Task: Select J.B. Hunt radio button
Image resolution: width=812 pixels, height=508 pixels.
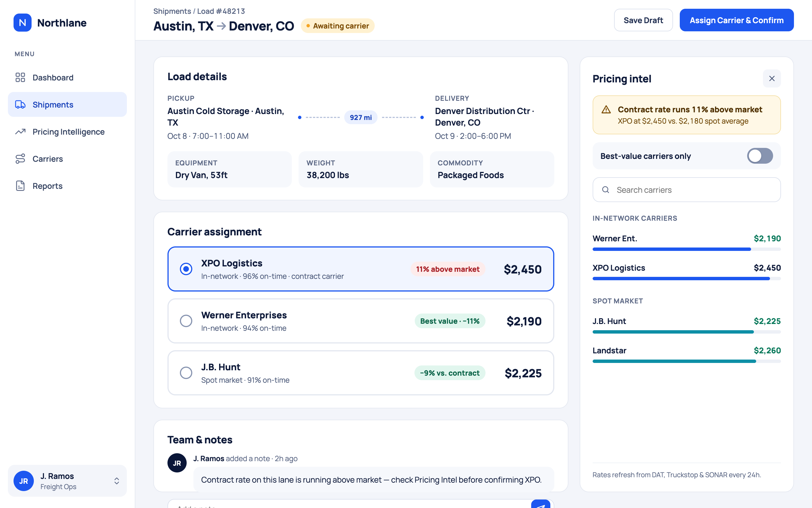Action: pos(186,373)
